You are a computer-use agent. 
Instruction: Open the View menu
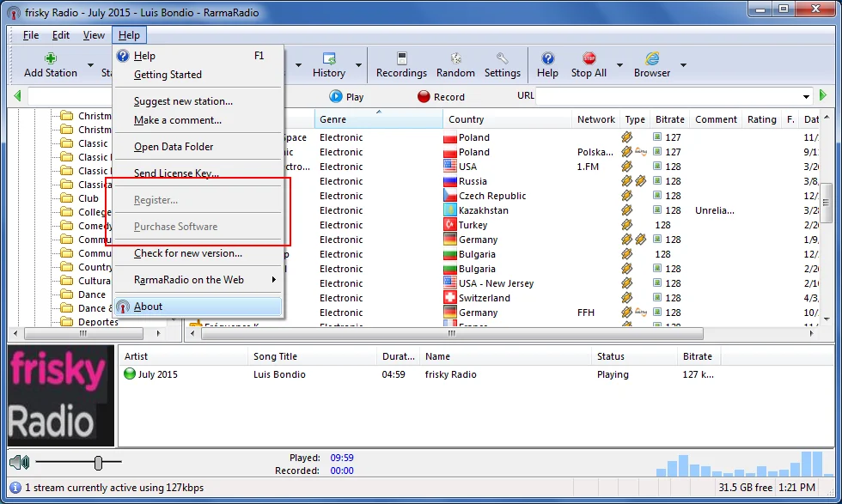click(94, 35)
